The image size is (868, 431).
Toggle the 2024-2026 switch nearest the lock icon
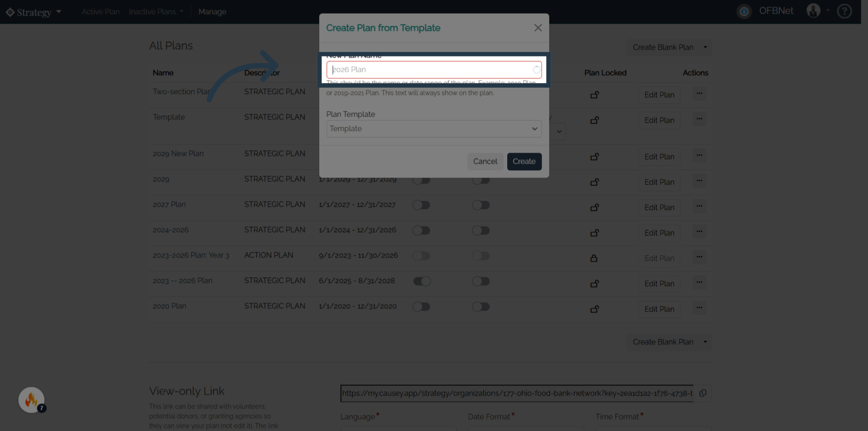click(481, 230)
